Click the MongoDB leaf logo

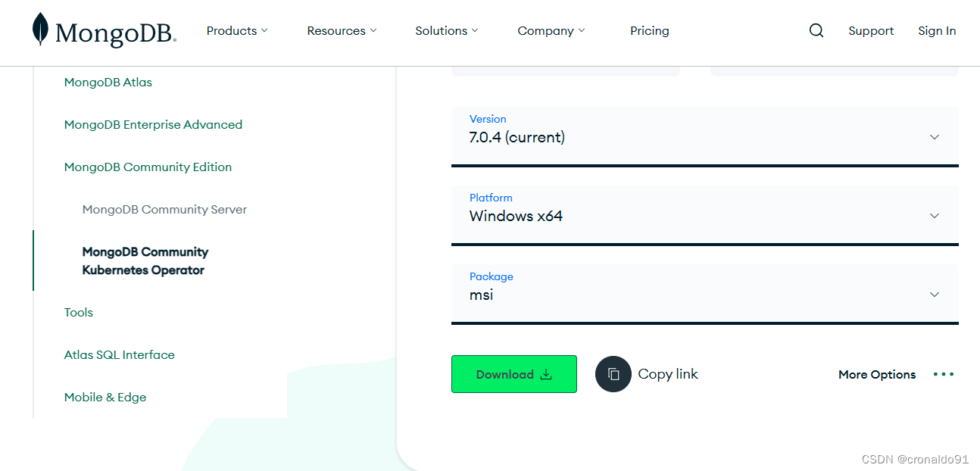105,30
